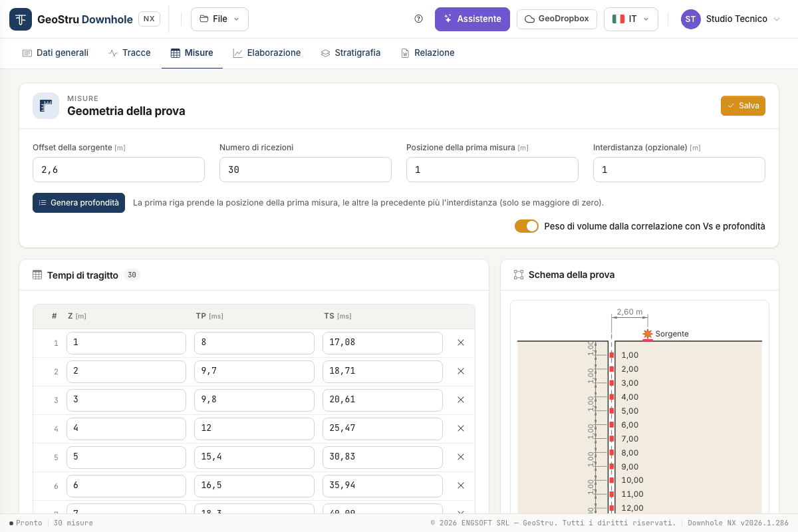Screen dimensions: 798x532
Task: Delete row 5 with its X icon
Action: coord(461,458)
